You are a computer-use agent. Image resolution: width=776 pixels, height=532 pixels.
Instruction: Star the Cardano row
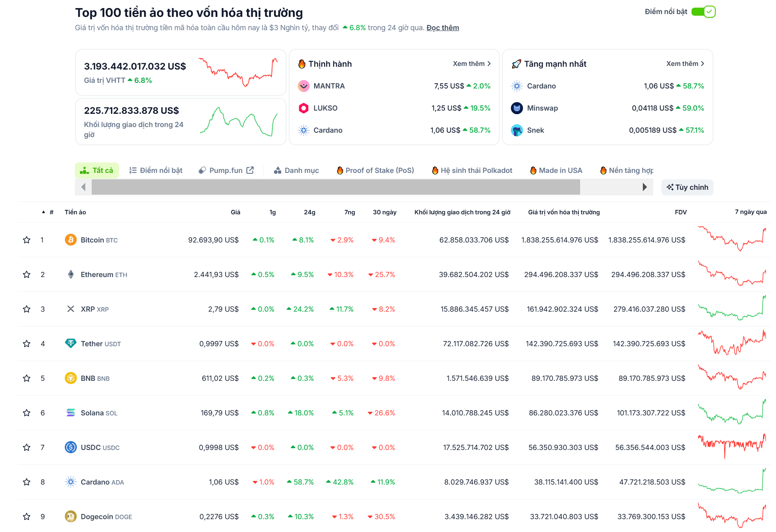pyautogui.click(x=27, y=482)
